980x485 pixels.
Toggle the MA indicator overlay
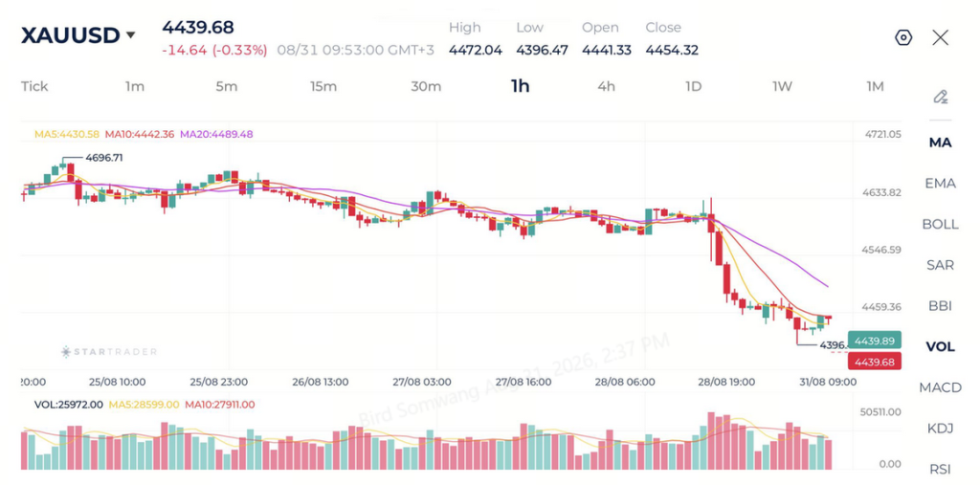click(x=940, y=143)
